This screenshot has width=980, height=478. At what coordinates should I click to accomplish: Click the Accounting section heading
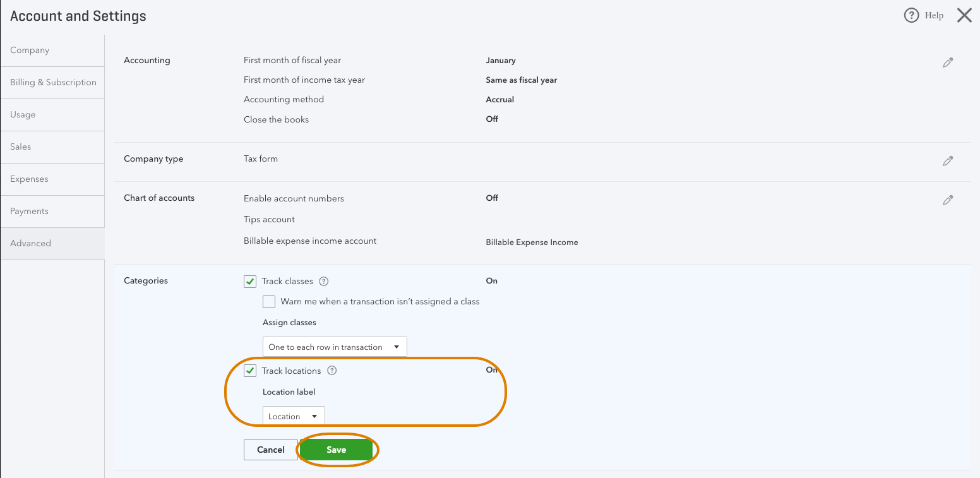tap(147, 60)
